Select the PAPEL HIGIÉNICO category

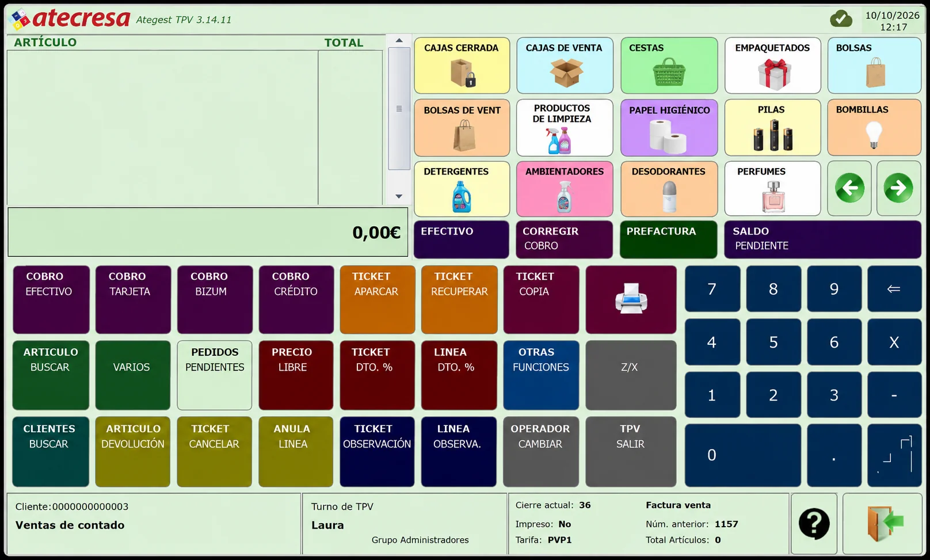click(669, 128)
